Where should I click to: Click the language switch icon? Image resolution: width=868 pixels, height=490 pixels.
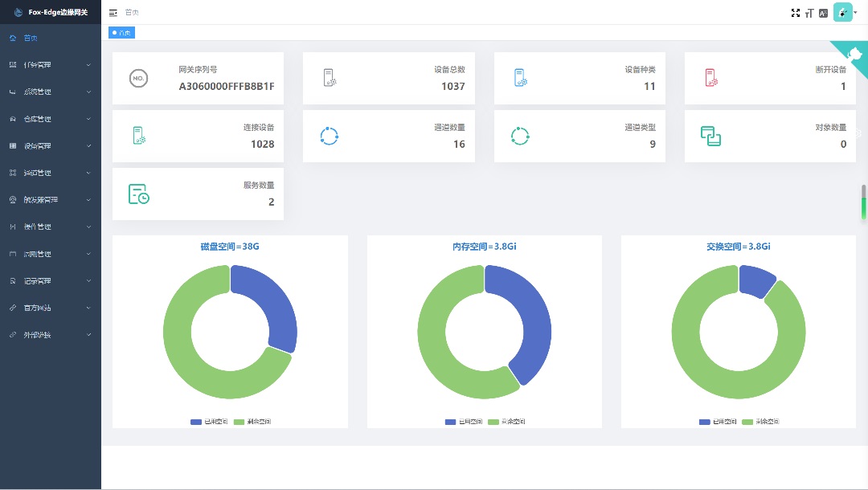coord(823,13)
